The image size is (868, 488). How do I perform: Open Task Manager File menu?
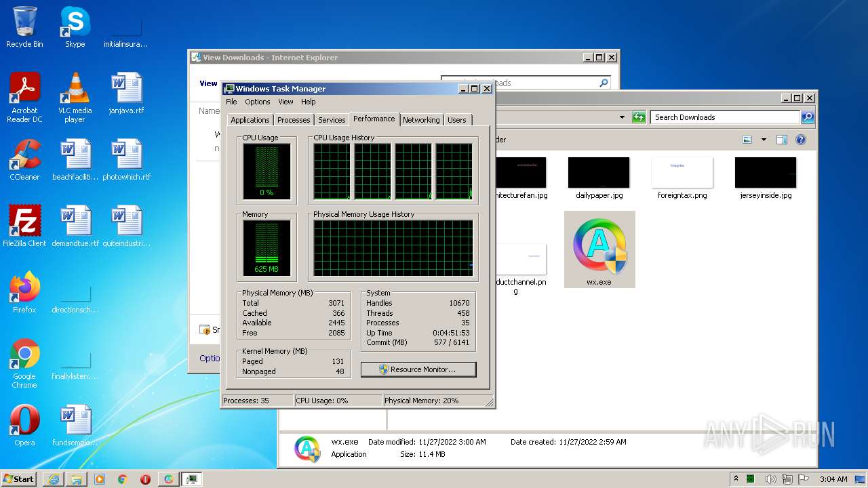231,102
